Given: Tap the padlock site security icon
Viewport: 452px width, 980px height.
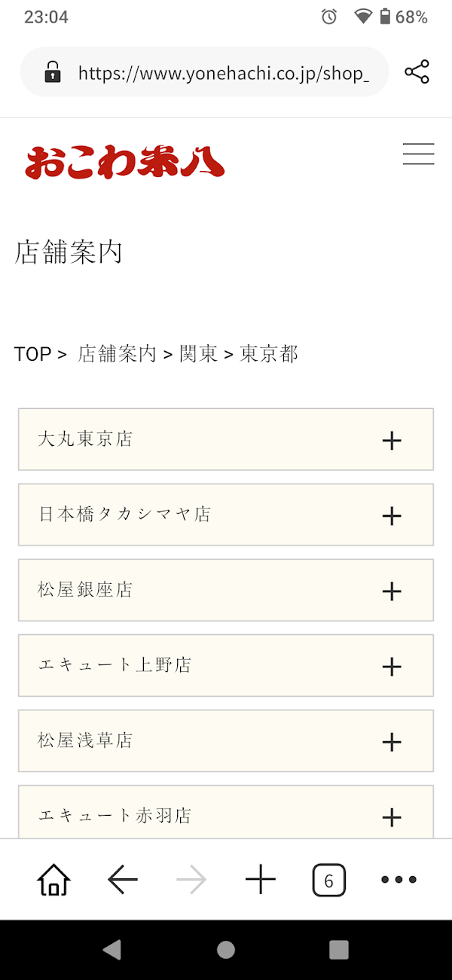Looking at the screenshot, I should tap(52, 72).
